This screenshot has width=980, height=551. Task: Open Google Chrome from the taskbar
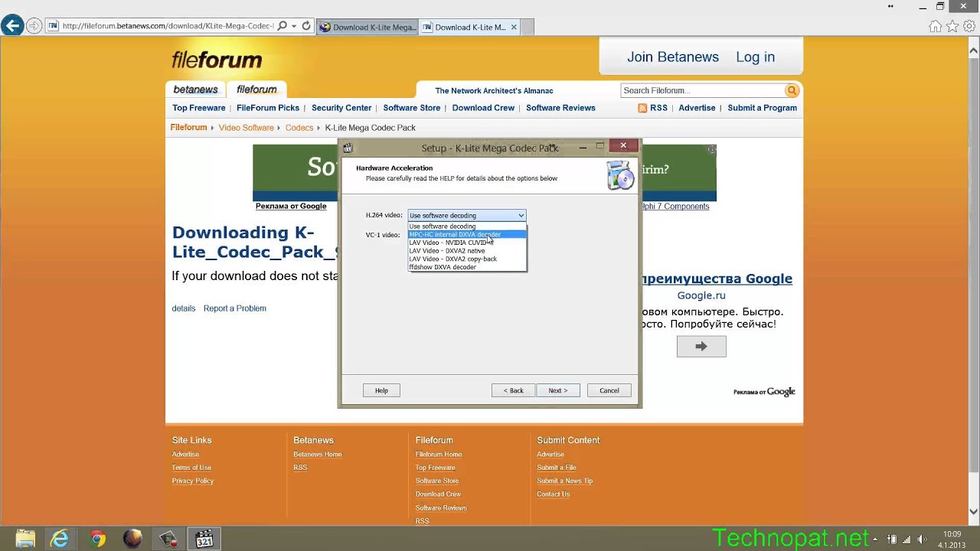(x=96, y=539)
